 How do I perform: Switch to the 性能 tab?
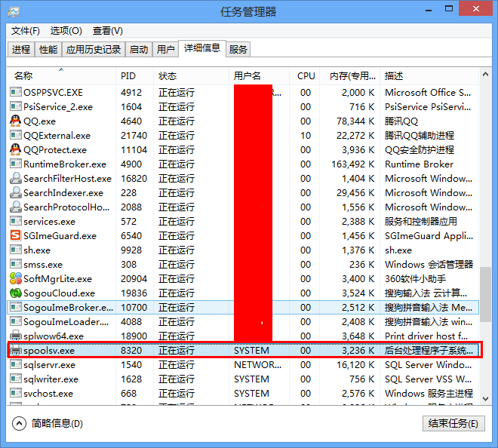[x=48, y=50]
